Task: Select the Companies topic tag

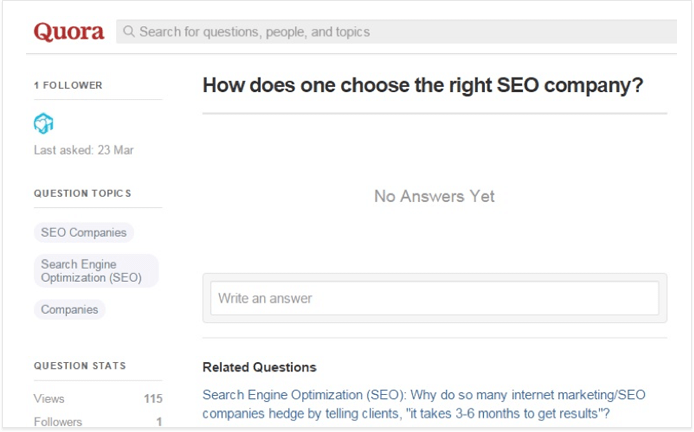Action: click(x=69, y=309)
